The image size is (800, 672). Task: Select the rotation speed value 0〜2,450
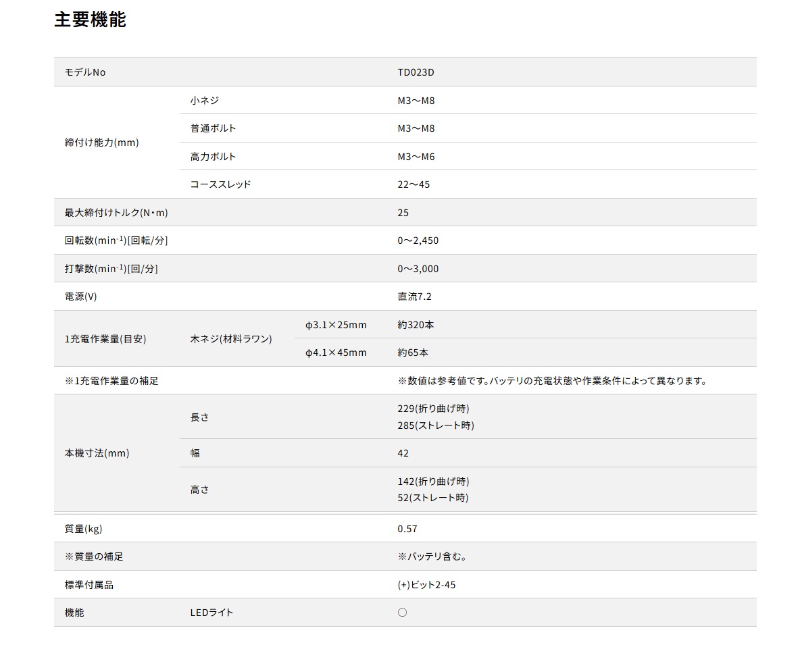pyautogui.click(x=418, y=240)
